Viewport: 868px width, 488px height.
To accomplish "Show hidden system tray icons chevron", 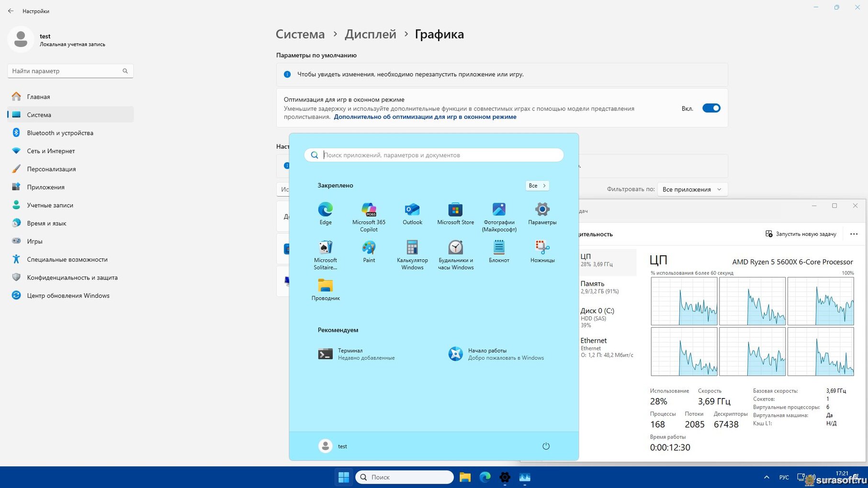I will pyautogui.click(x=767, y=477).
